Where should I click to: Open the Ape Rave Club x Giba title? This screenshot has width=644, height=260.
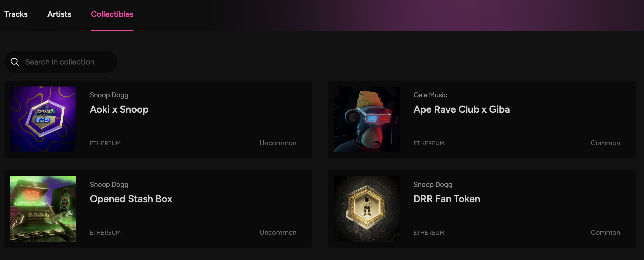pos(461,109)
